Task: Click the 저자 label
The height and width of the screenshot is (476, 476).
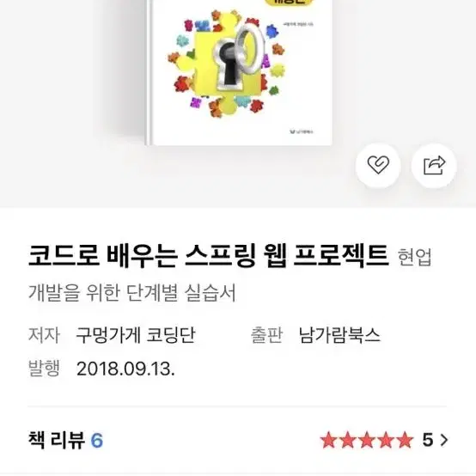Action: click(44, 335)
